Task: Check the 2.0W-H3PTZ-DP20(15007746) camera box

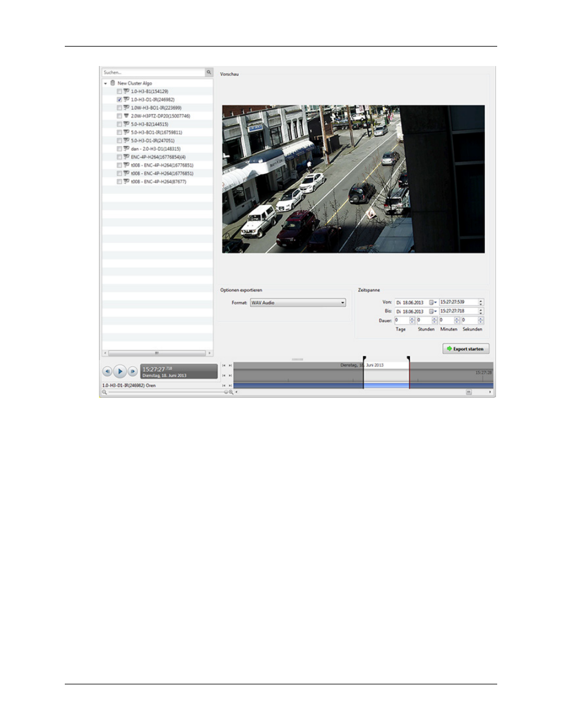Action: 120,116
